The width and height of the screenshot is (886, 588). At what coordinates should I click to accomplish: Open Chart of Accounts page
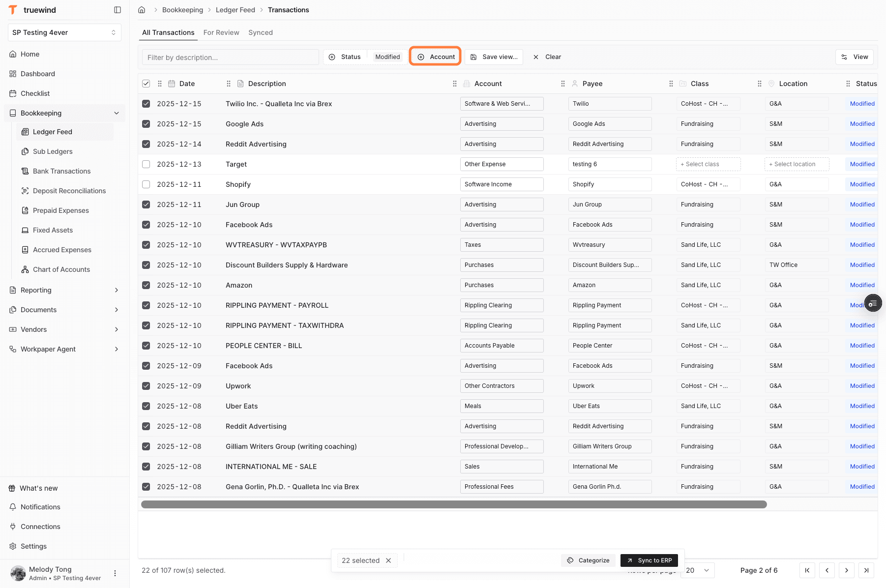pyautogui.click(x=61, y=269)
